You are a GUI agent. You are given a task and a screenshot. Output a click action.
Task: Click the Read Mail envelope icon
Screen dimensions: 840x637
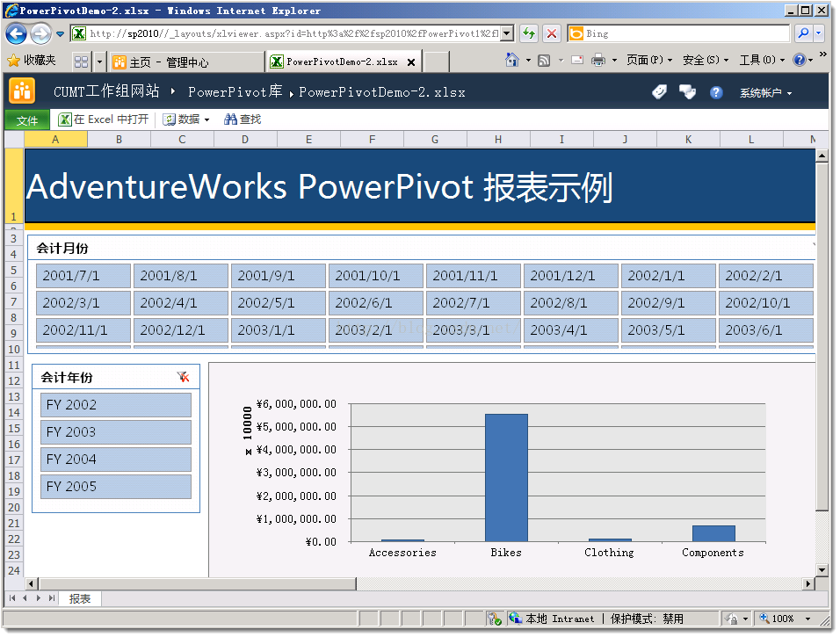577,60
